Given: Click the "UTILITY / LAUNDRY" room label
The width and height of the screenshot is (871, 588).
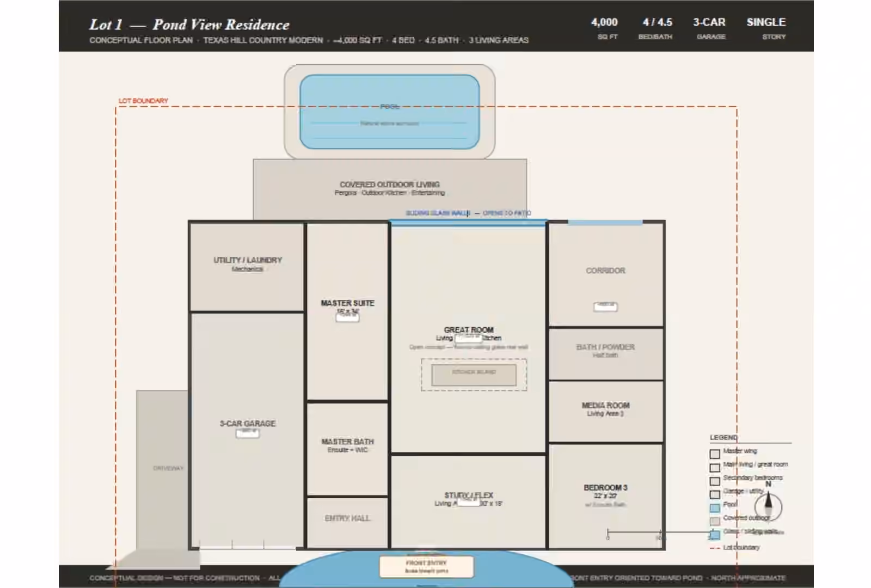Looking at the screenshot, I should click(248, 260).
